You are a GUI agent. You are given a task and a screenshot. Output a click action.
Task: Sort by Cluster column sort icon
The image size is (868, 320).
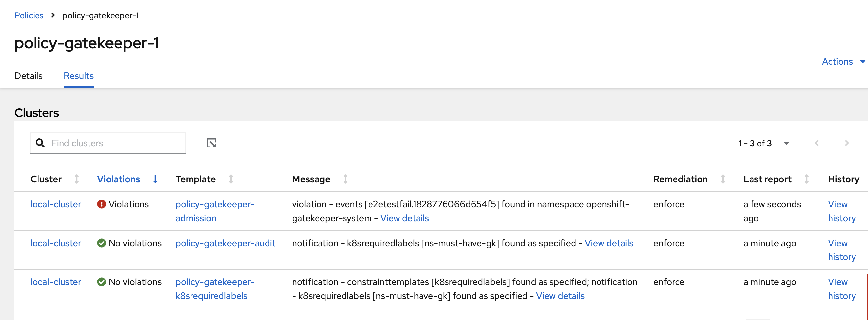(77, 179)
